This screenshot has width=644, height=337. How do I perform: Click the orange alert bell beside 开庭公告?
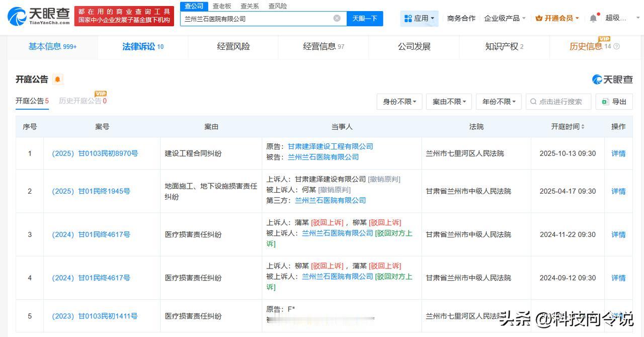pos(57,79)
